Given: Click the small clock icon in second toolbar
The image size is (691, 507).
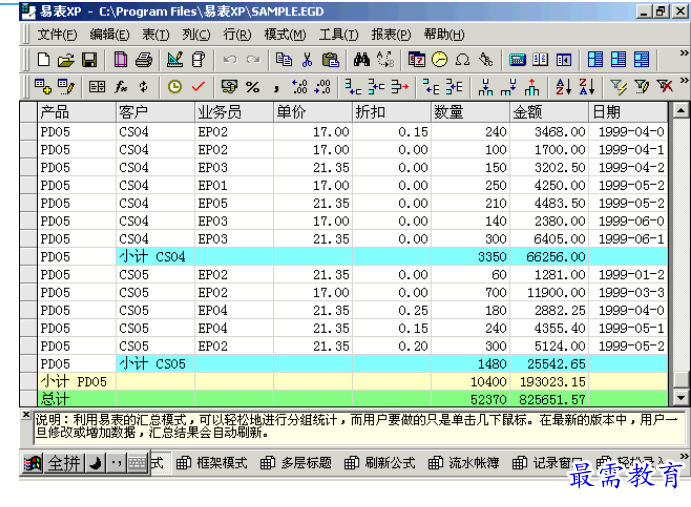Looking at the screenshot, I should pos(175,87).
